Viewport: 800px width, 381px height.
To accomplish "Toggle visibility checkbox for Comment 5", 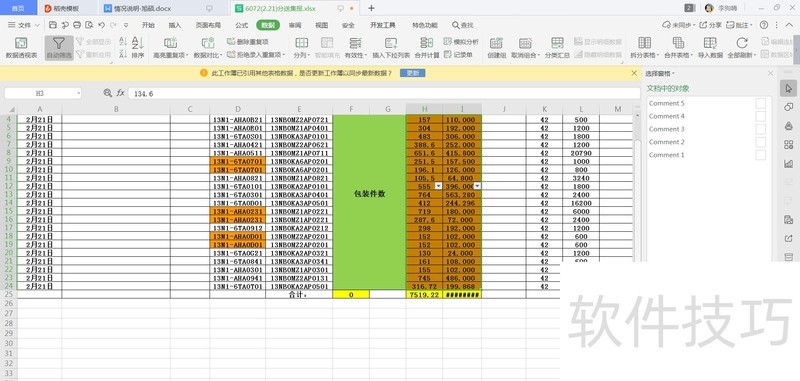I will pyautogui.click(x=761, y=104).
